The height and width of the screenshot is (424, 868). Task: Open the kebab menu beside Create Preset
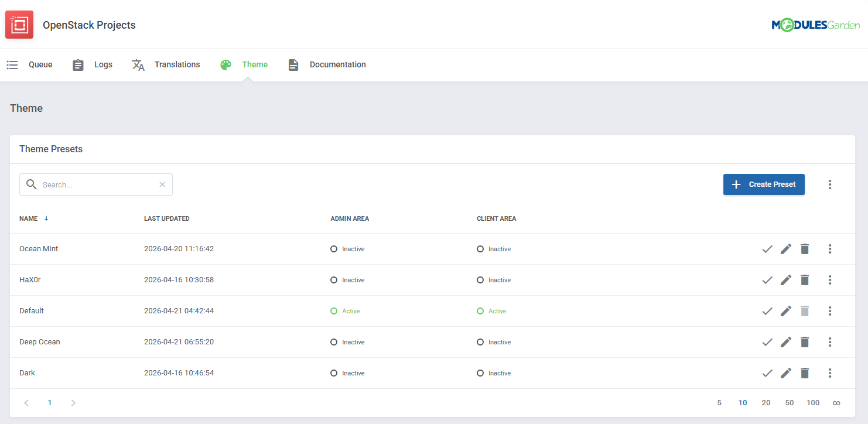830,184
